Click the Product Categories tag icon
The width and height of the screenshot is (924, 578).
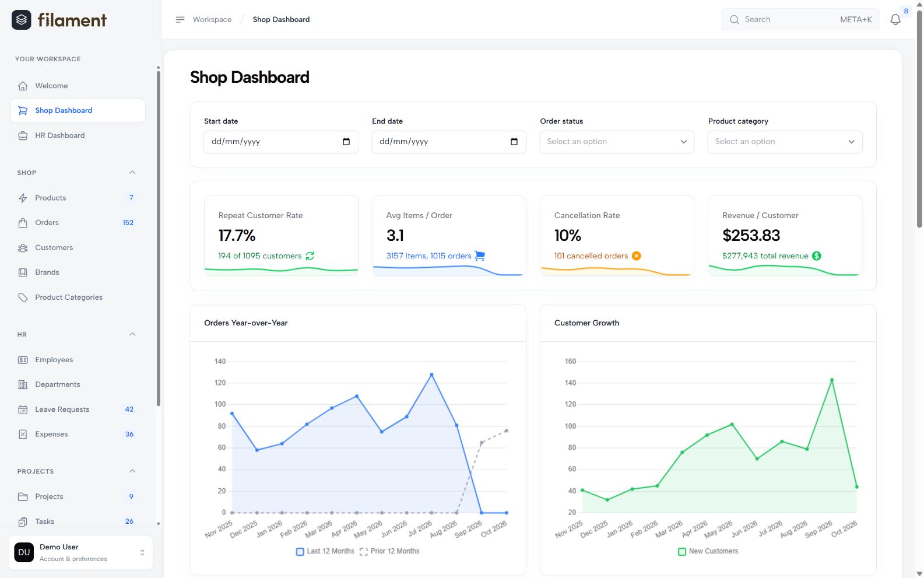23,297
